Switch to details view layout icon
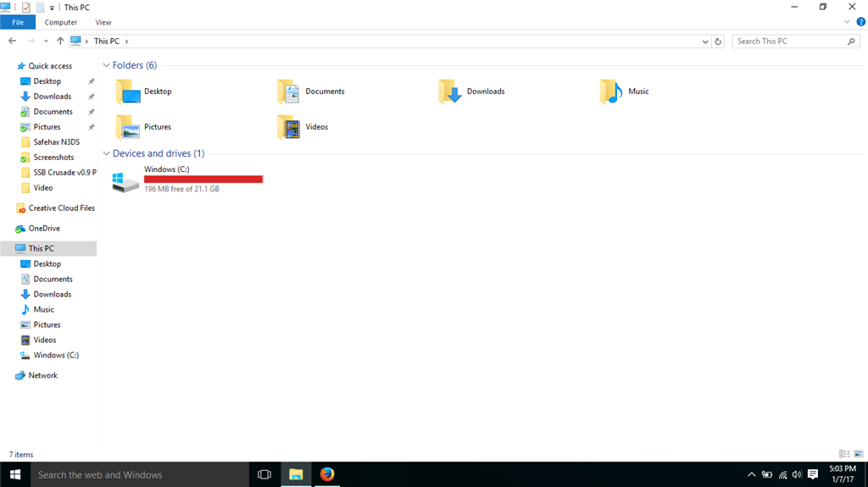The image size is (868, 487). point(844,454)
